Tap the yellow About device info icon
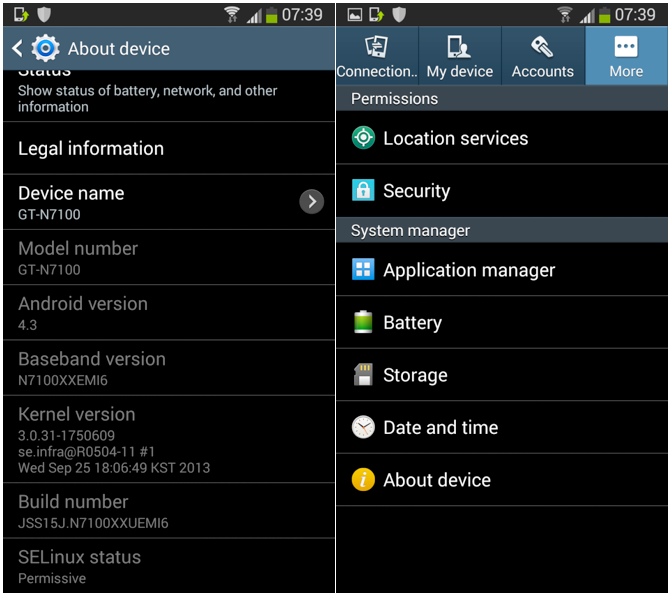Viewport: 669px width, 594px height. 363,480
